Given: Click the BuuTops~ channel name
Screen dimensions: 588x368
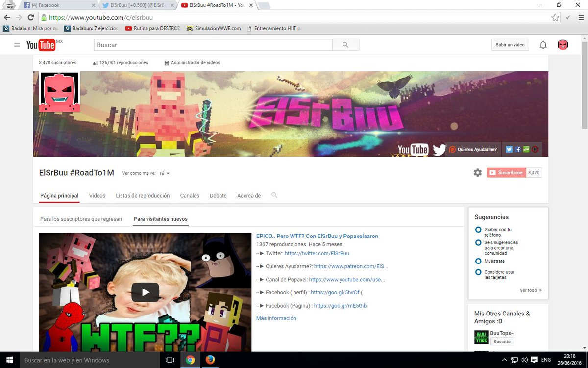Looking at the screenshot, I should tap(502, 333).
